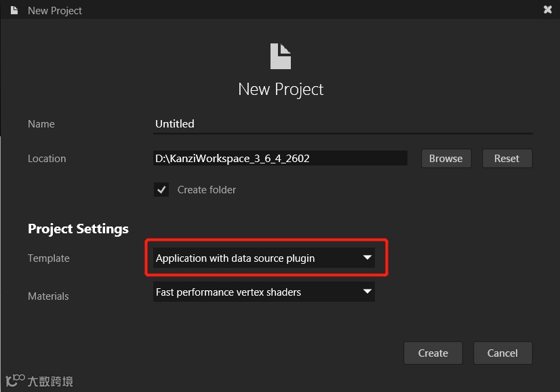Click the "Create folder" label text
Screen dimensions: 560x392
coord(207,190)
